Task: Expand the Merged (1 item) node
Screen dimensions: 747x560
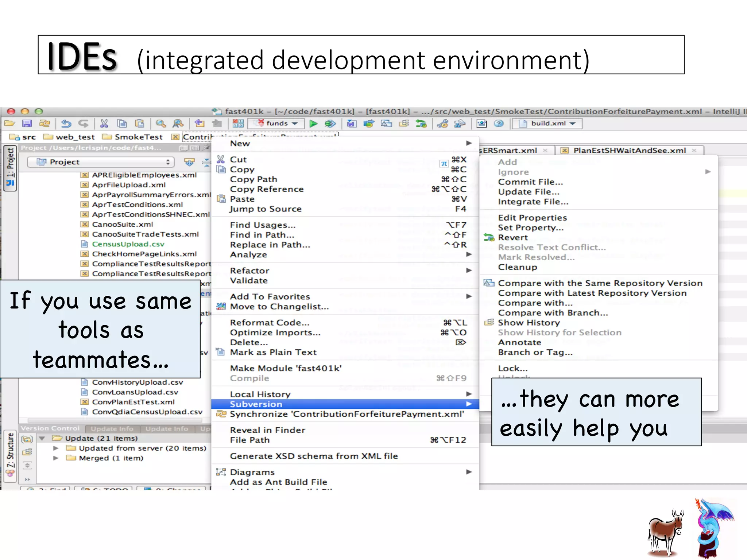Action: (x=56, y=458)
